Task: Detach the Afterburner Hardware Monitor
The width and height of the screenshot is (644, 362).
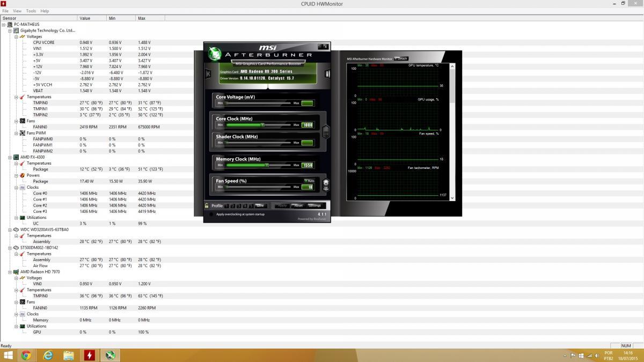Action: 401,58
